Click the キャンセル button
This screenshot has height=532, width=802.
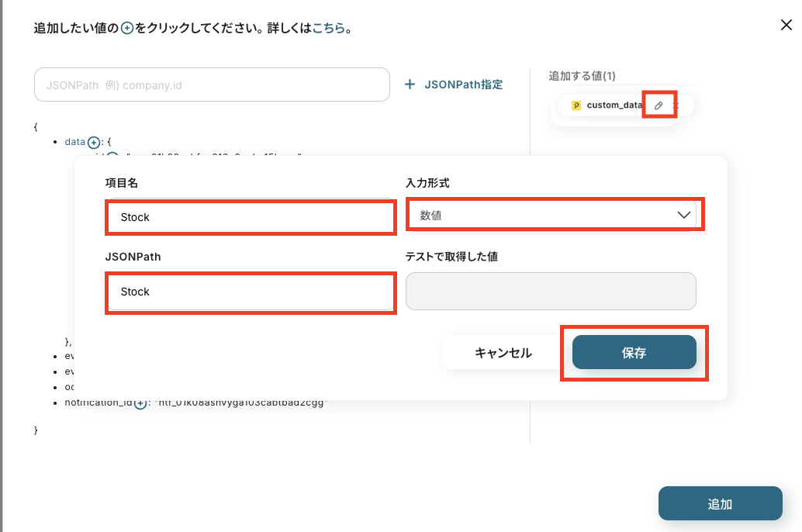click(503, 352)
